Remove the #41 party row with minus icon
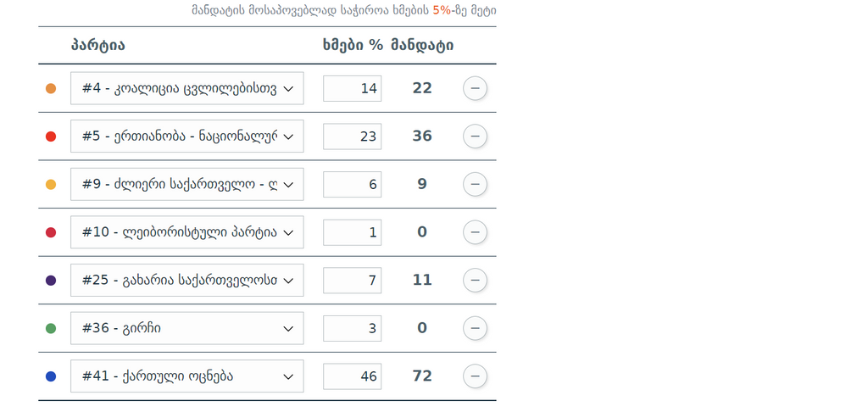This screenshot has height=412, width=868. tap(475, 376)
